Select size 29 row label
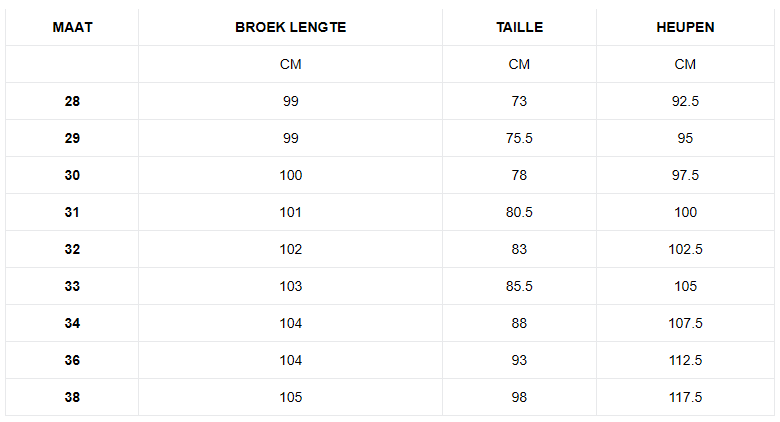Image resolution: width=780 pixels, height=422 pixels. click(x=72, y=138)
